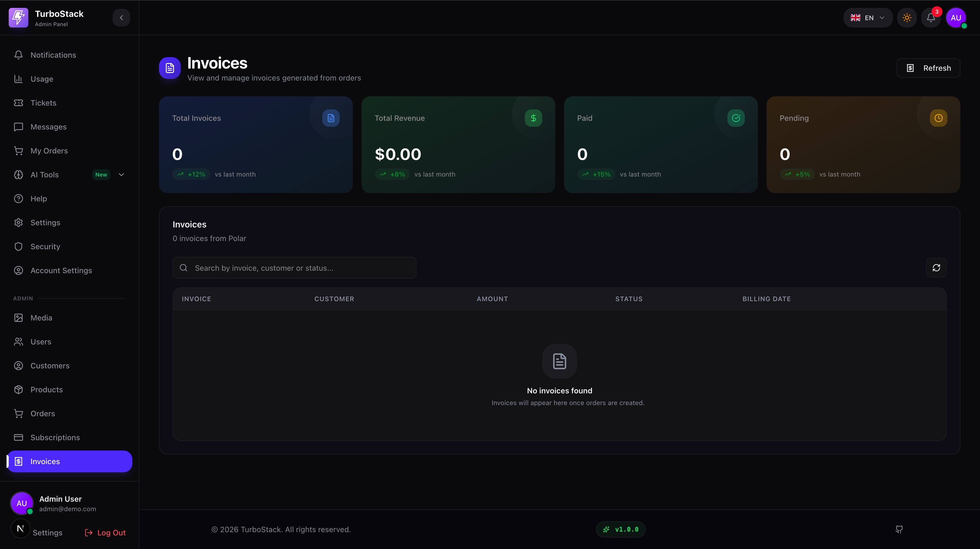This screenshot has height=549, width=980.
Task: Click the Total Revenue dollar icon
Action: pos(533,118)
